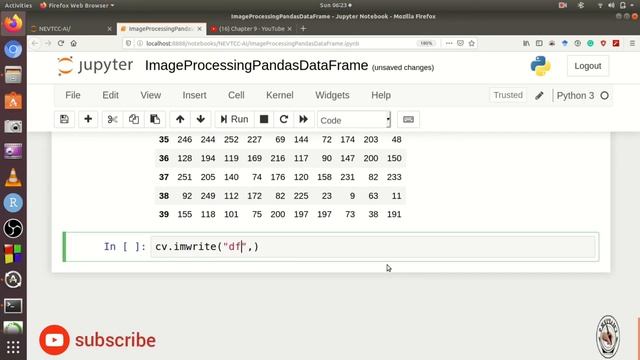Click the YouTube subscribe button
The width and height of the screenshot is (640, 360).
pos(98,340)
